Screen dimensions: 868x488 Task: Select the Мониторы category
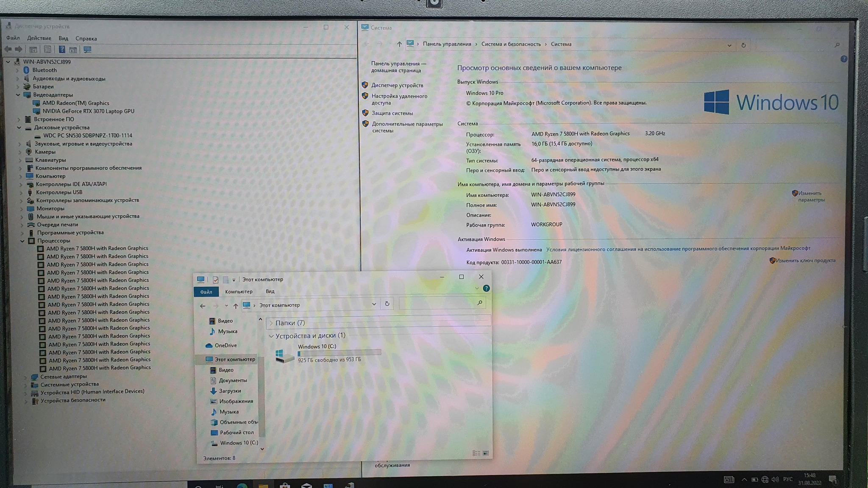(50, 208)
